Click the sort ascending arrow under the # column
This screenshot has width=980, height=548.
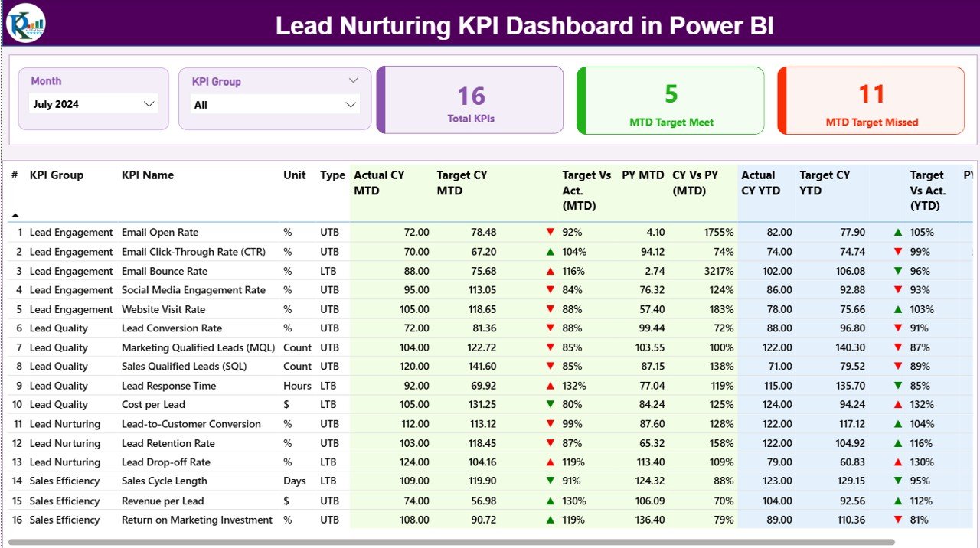pos(14,214)
